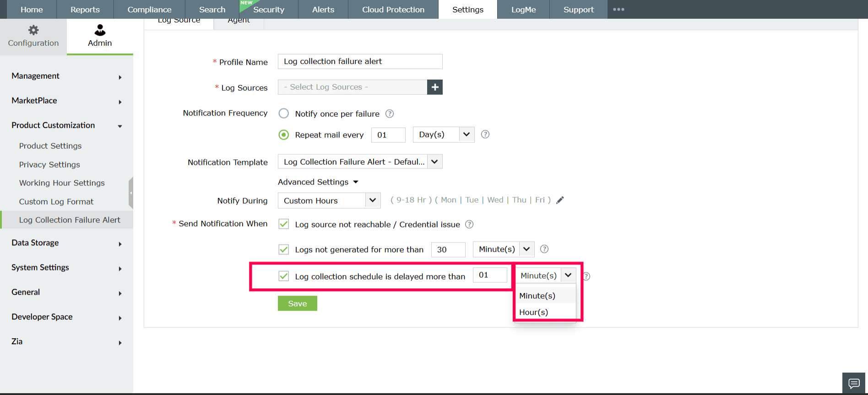Open Minute(s) dropdown for logs not generated
This screenshot has width=868, height=395.
pyautogui.click(x=504, y=249)
